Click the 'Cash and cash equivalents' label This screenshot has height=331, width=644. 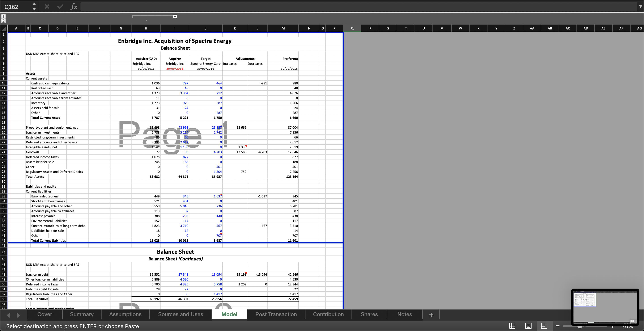[50, 83]
